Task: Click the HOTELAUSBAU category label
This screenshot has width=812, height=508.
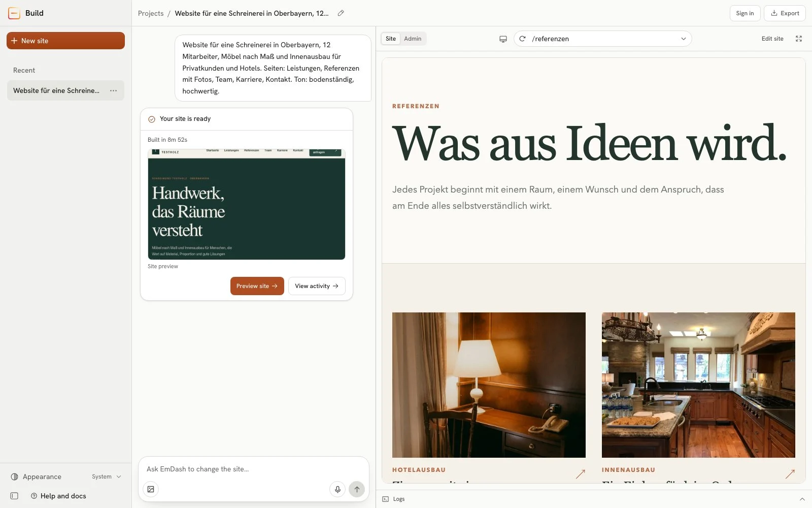Action: click(x=419, y=470)
